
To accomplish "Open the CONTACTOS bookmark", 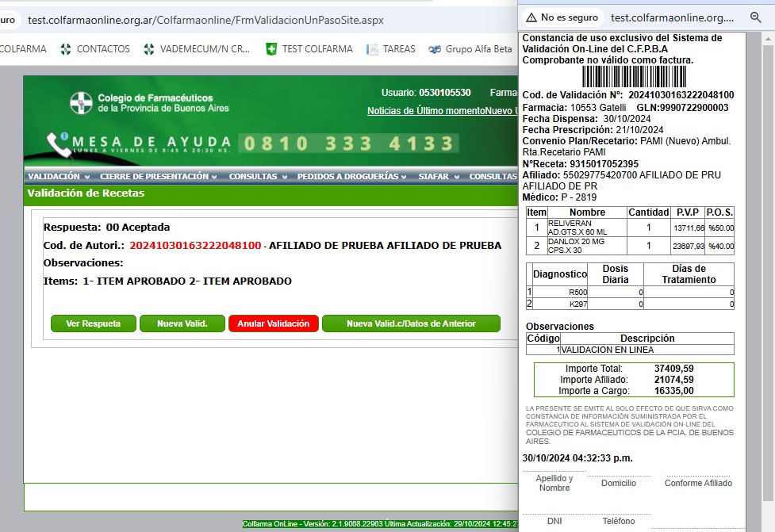I will click(x=94, y=49).
